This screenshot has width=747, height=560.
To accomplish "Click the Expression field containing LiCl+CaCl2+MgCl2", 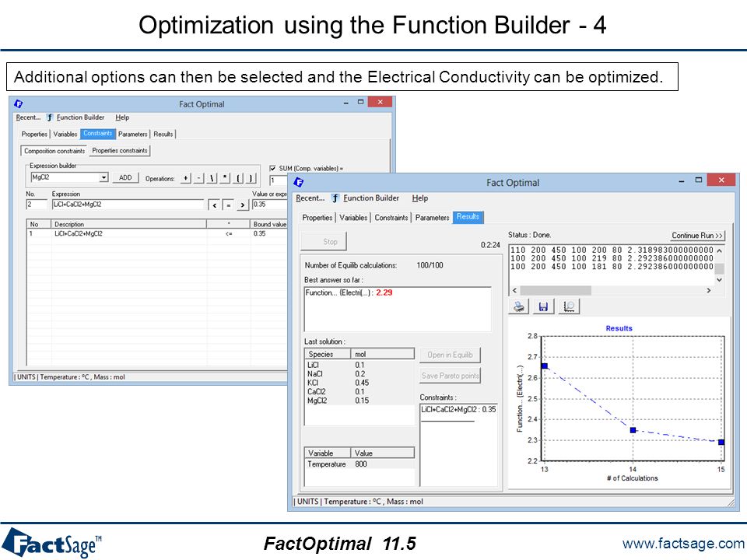I will pyautogui.click(x=128, y=205).
